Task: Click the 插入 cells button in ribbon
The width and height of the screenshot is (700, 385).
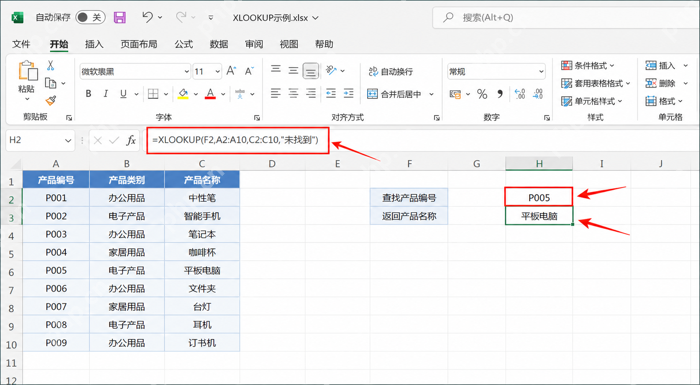Action: (x=660, y=66)
